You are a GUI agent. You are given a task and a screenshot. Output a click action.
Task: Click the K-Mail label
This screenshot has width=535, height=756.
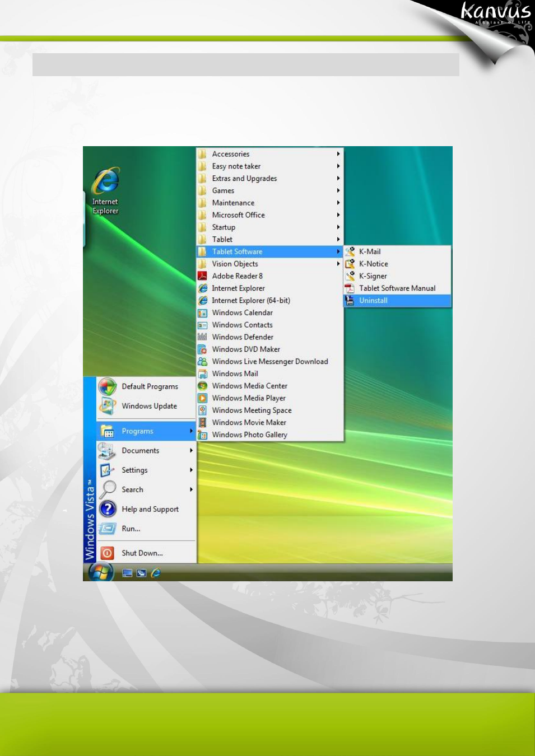click(370, 252)
